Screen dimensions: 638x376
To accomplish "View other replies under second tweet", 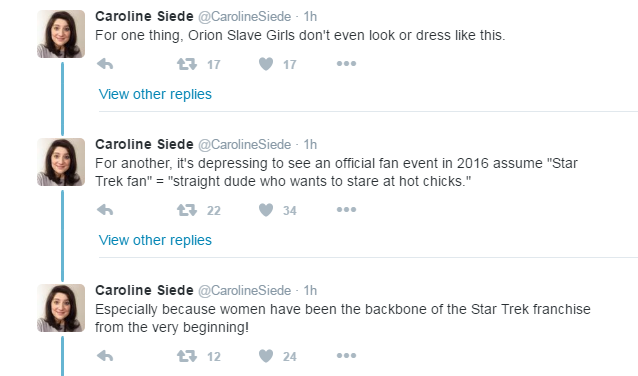I will tap(155, 240).
